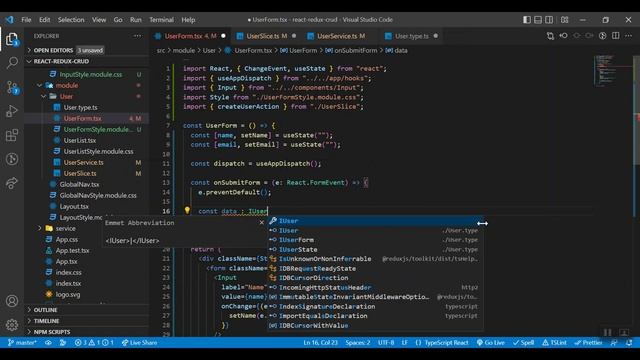Open the Source Control view
This screenshot has width=640, height=360.
point(12,87)
